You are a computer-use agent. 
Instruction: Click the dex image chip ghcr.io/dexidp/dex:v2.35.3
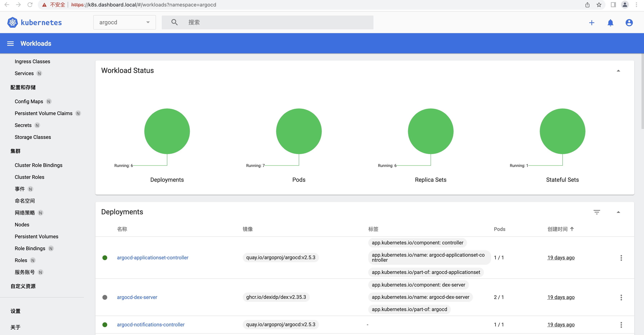tap(276, 297)
